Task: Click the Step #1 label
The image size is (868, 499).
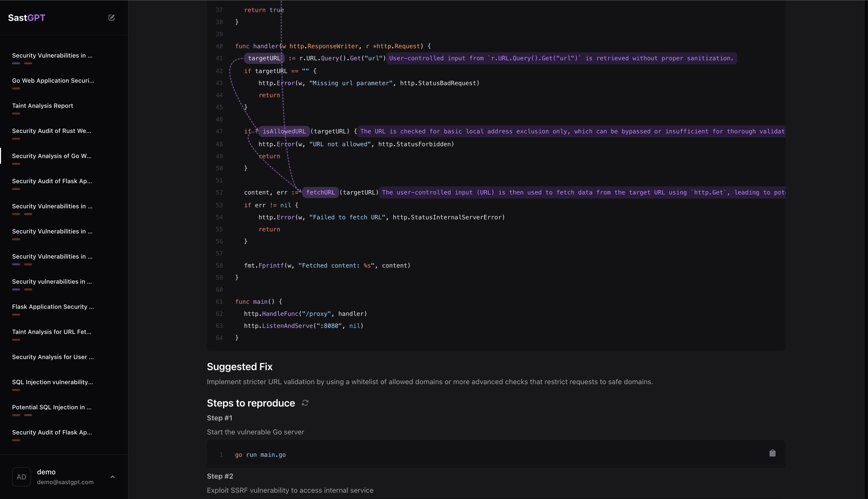Action: point(220,418)
